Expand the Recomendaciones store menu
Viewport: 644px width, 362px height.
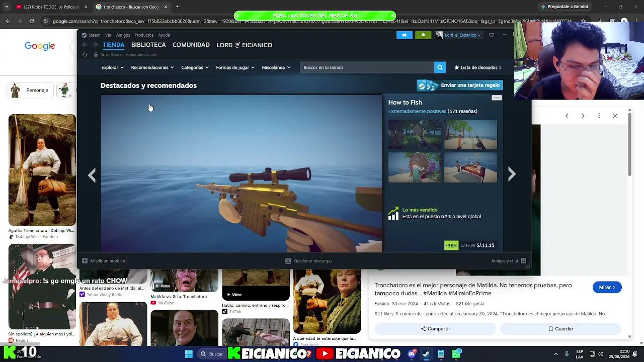coord(152,67)
